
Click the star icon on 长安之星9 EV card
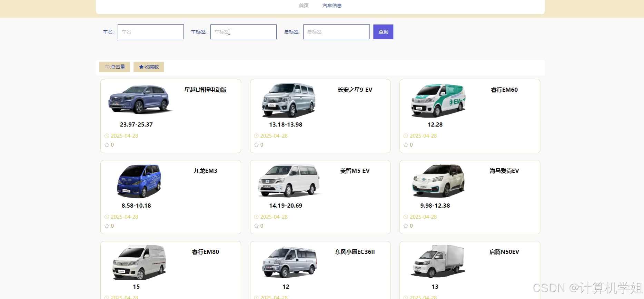click(x=256, y=145)
